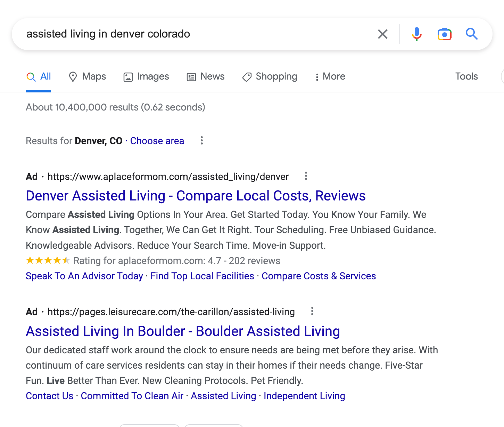This screenshot has width=504, height=427.
Task: Open the Tools button
Action: 466,76
